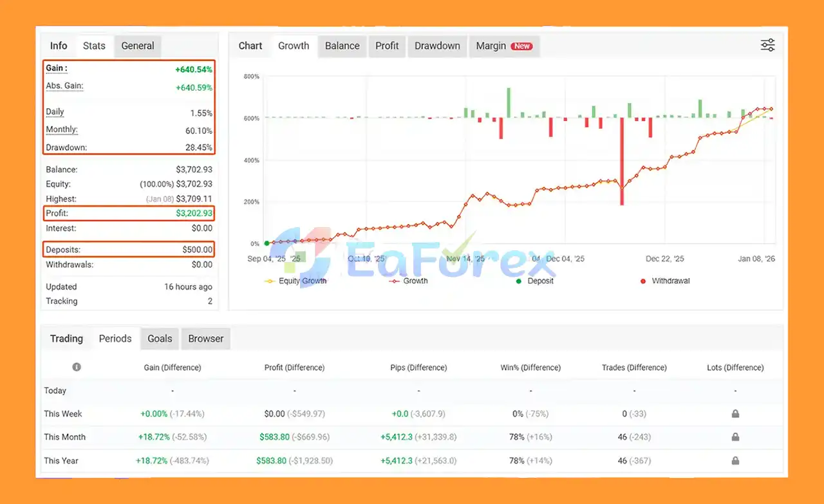
Task: Open the Browser tab
Action: [205, 339]
